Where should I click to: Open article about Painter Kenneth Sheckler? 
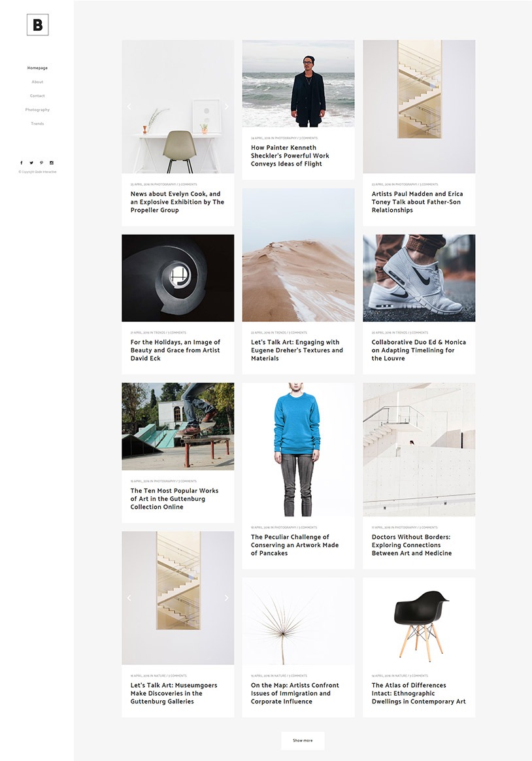tap(290, 156)
